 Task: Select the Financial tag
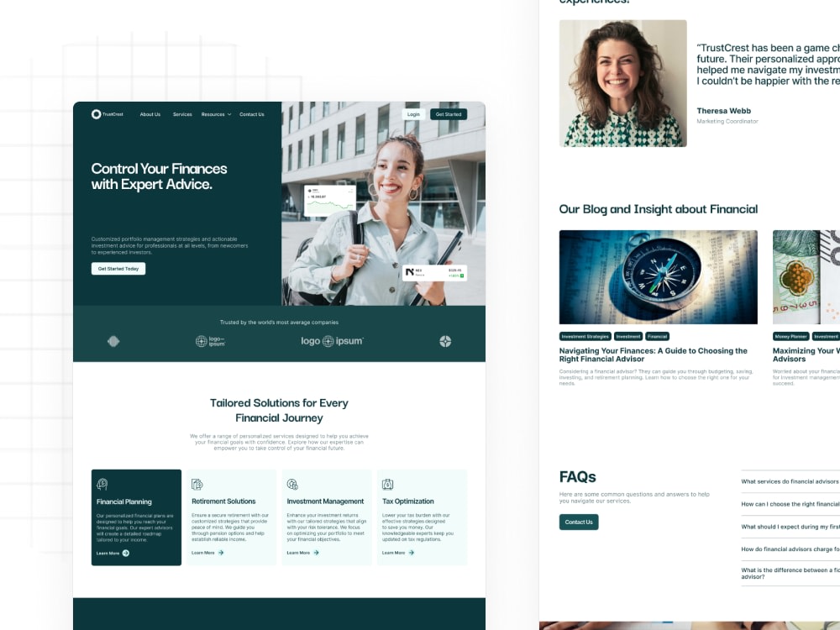(657, 337)
